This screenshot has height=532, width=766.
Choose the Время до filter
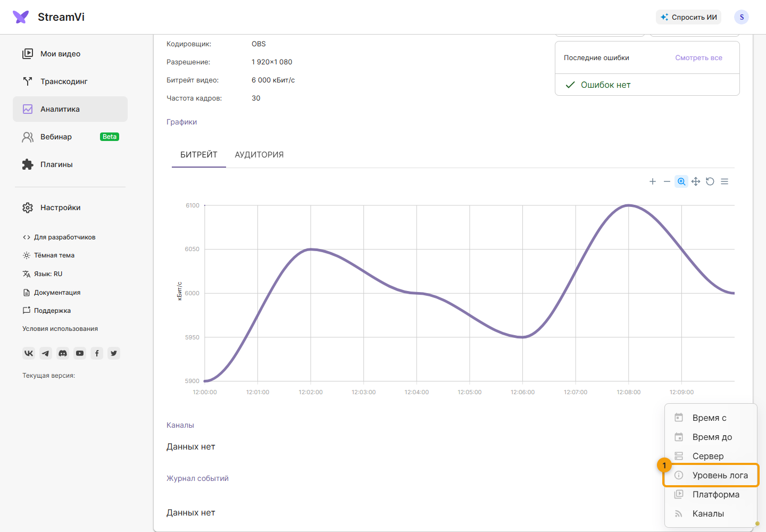pyautogui.click(x=711, y=437)
